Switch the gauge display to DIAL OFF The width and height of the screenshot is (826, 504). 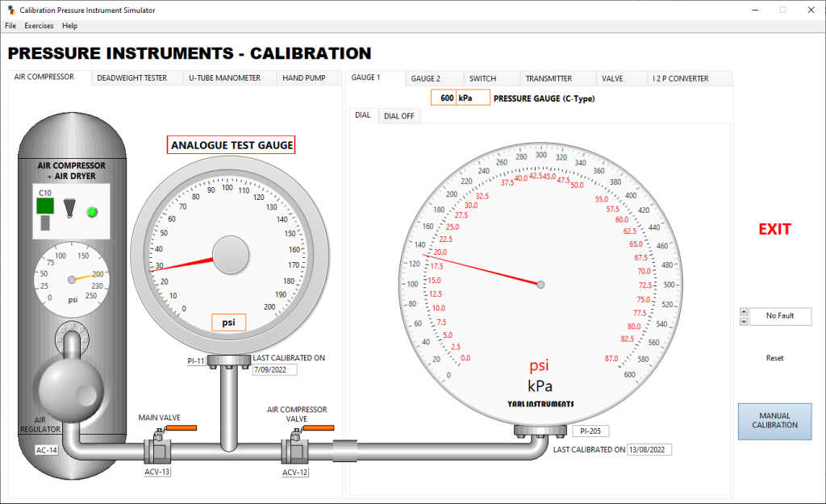pos(398,115)
